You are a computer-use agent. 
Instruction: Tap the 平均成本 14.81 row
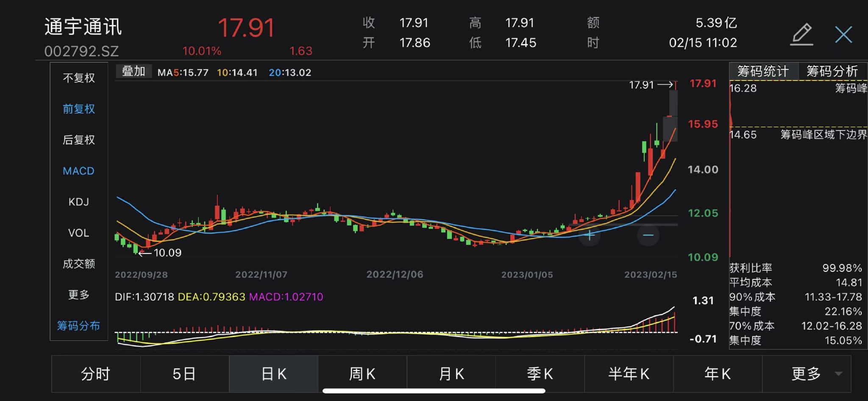pyautogui.click(x=796, y=282)
